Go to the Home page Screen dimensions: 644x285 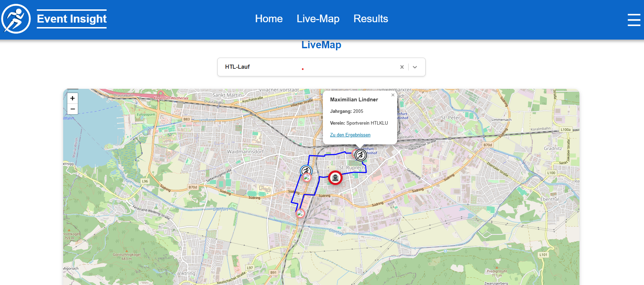(x=269, y=19)
